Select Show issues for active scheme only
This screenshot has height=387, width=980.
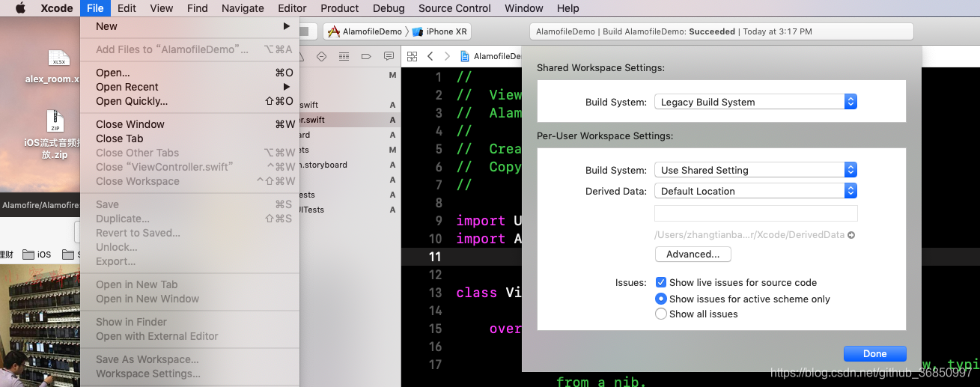point(661,299)
